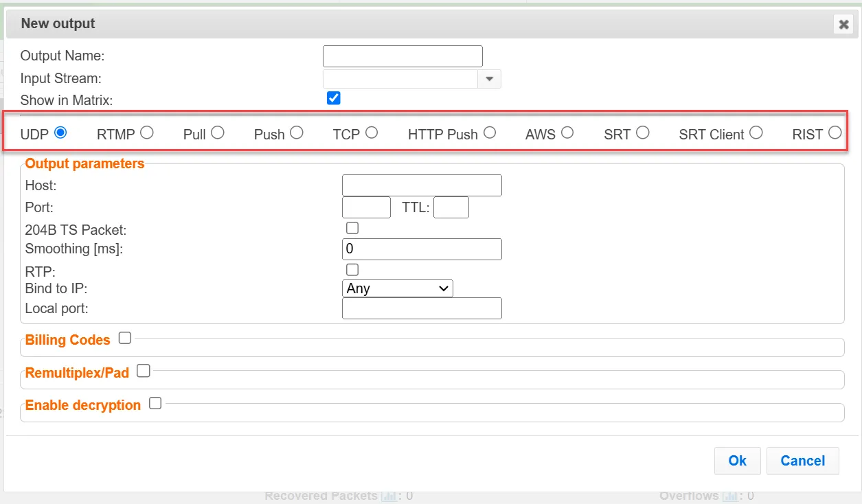862x504 pixels.
Task: Click the Billing Codes section label
Action: point(67,340)
